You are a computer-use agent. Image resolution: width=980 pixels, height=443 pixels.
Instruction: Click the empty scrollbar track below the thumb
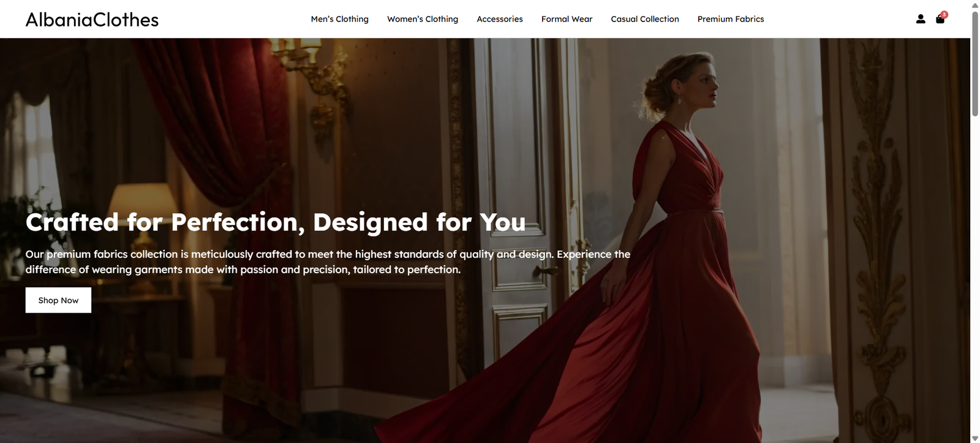975,276
